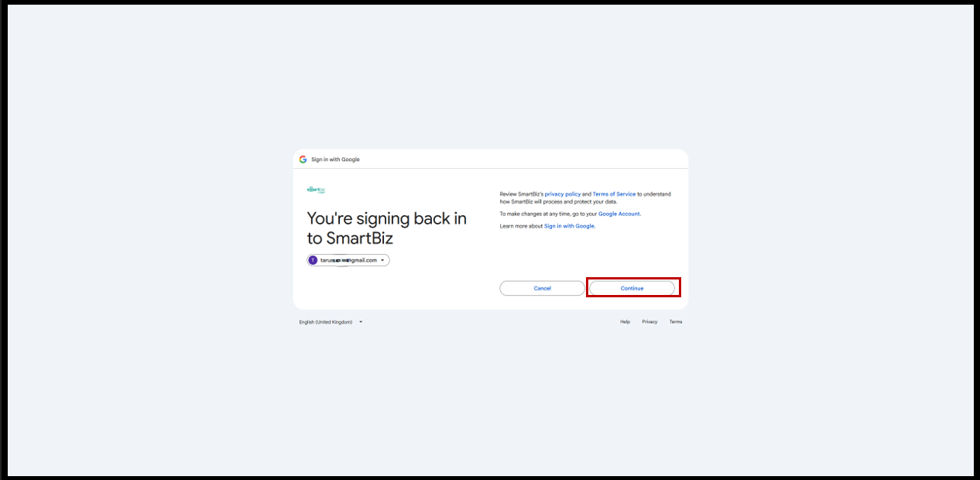Click the purple account avatar circle
Image resolution: width=980 pixels, height=480 pixels.
click(313, 260)
